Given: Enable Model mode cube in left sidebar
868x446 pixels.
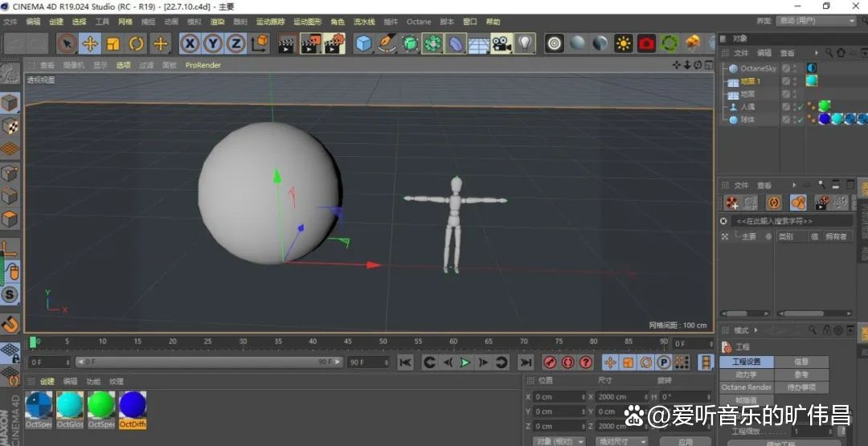Looking at the screenshot, I should tap(10, 103).
